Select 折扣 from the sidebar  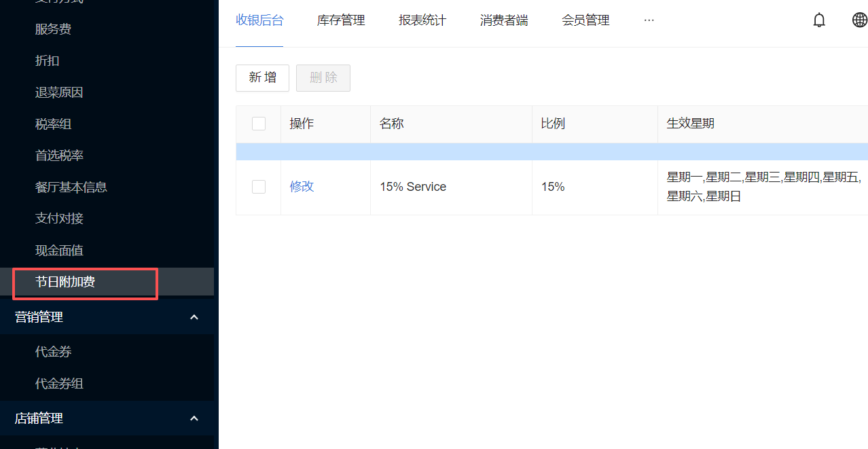click(x=48, y=60)
